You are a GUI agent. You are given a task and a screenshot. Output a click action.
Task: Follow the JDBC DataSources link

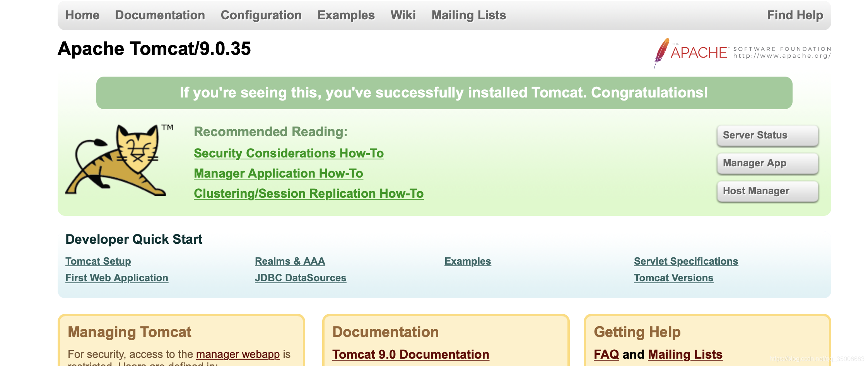click(301, 278)
